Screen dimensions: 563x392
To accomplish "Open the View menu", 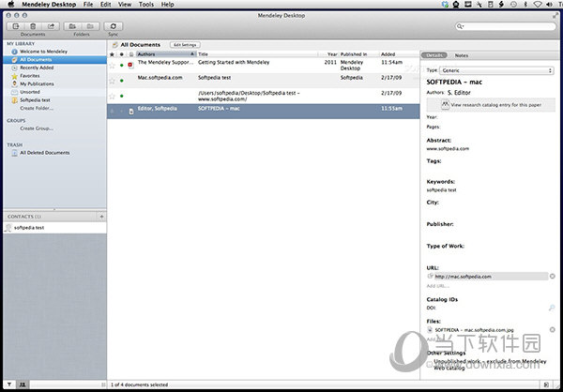I will (x=125, y=5).
